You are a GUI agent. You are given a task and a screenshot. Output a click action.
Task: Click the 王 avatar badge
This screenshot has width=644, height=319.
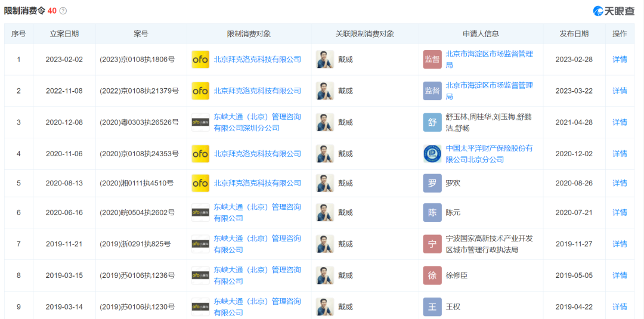pos(432,306)
